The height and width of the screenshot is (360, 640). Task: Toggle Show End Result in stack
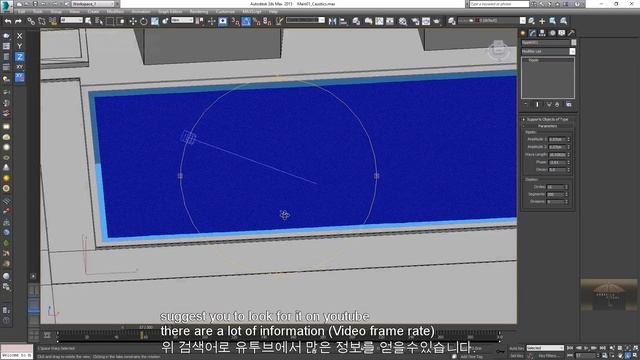tap(537, 105)
